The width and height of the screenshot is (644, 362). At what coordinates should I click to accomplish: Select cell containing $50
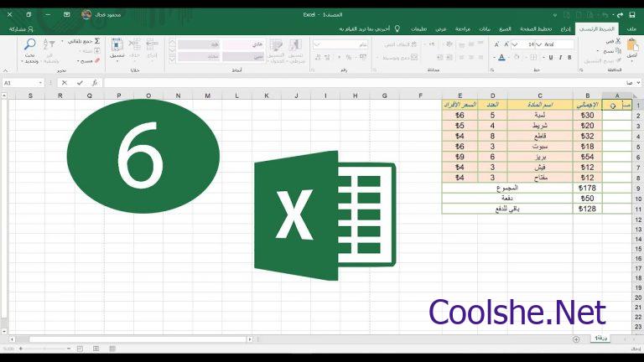[x=587, y=199]
